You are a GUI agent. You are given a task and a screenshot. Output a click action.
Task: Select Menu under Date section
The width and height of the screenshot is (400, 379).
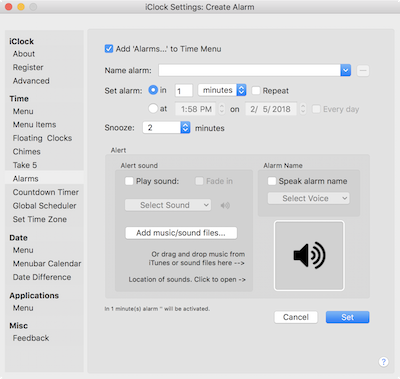click(x=23, y=250)
